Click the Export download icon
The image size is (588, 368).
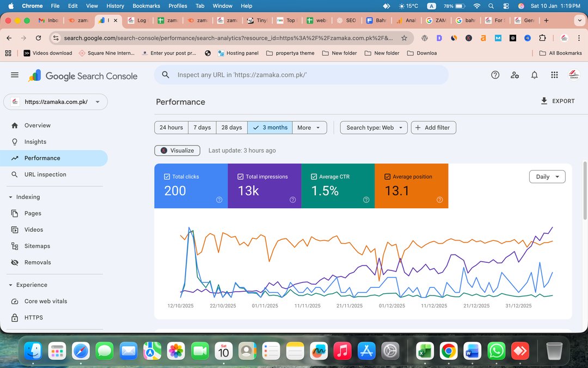544,101
